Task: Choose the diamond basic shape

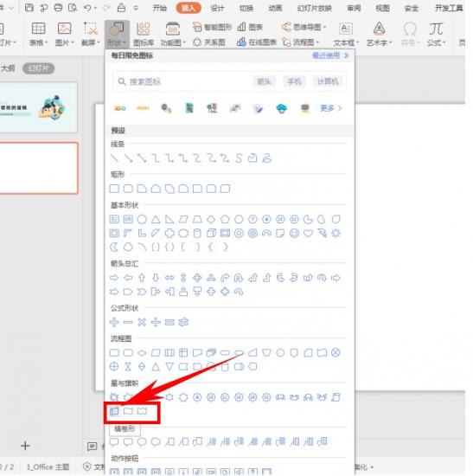Action: point(211,219)
